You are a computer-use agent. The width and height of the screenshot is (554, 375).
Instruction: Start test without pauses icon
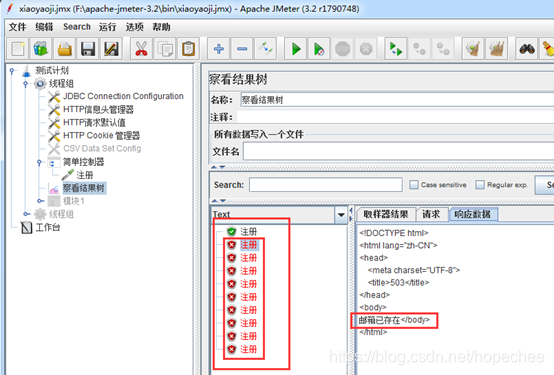tap(319, 49)
